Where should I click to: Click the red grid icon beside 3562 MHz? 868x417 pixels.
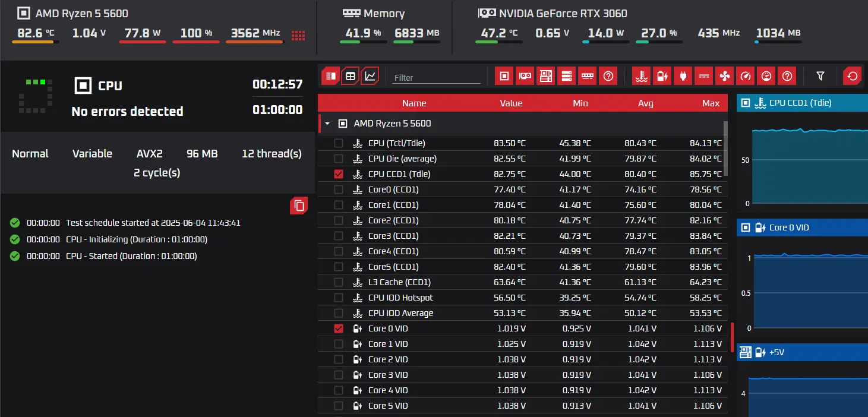tap(298, 35)
